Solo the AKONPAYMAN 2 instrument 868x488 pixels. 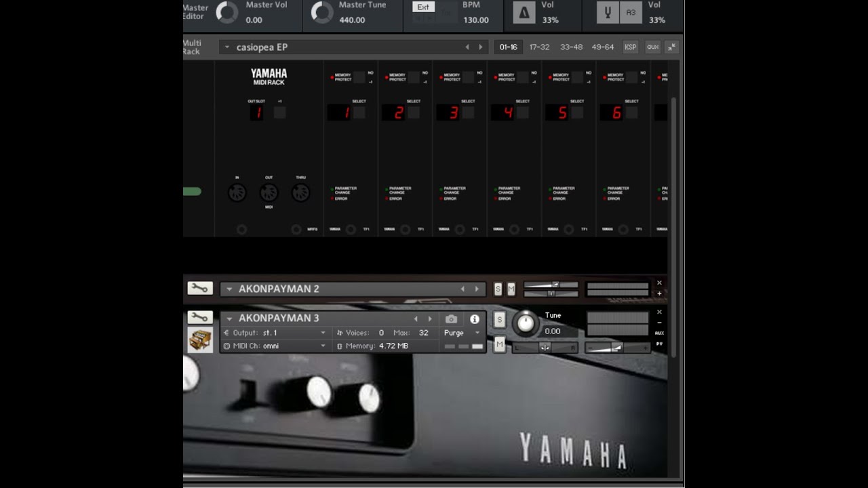click(x=498, y=289)
